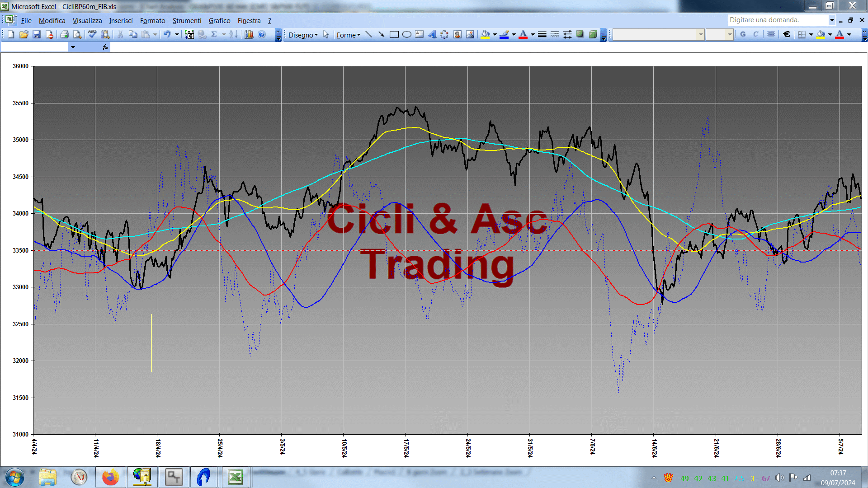Open the Grafico menu

[x=219, y=20]
